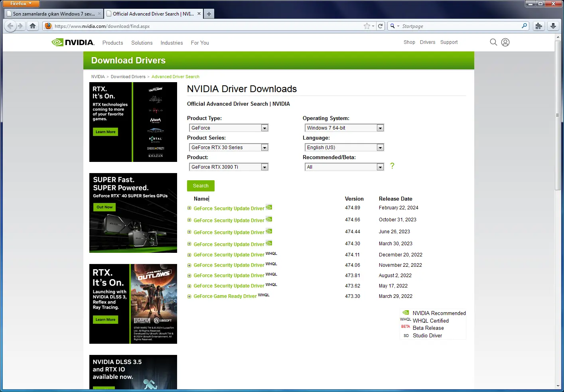Click the page vertical scrollbar
564x392 pixels.
pos(558,115)
